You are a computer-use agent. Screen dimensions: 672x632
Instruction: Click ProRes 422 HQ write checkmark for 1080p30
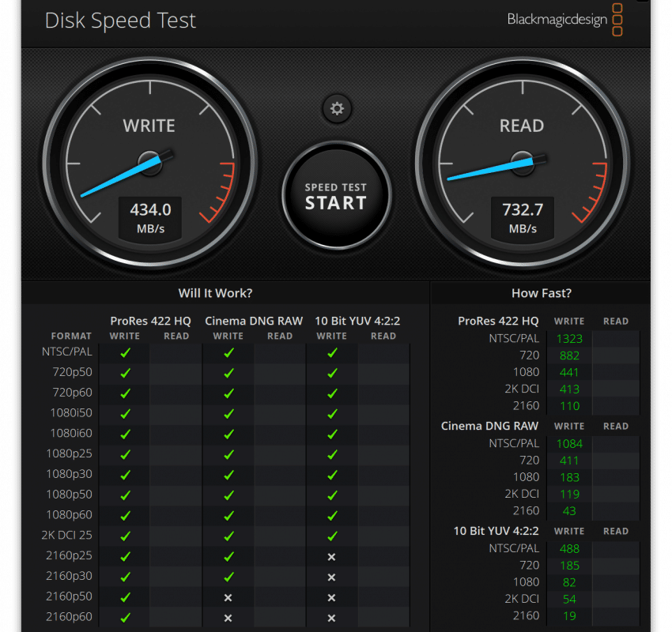(125, 476)
